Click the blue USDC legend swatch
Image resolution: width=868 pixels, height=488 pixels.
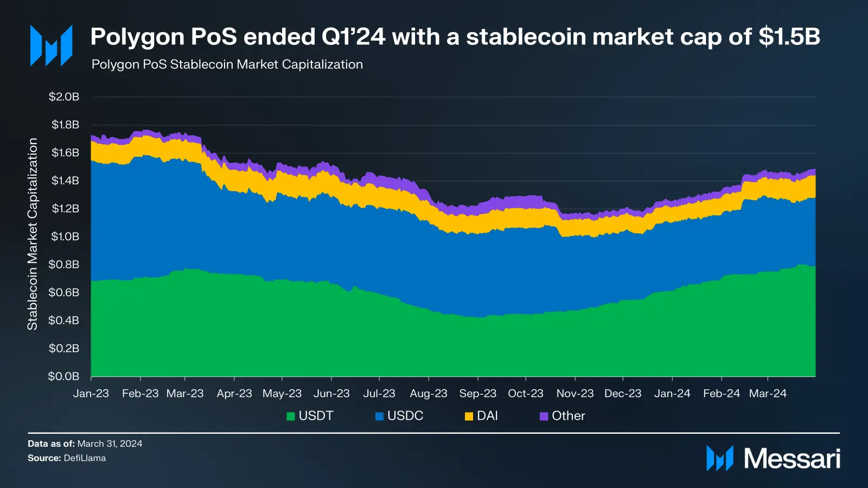pos(379,416)
